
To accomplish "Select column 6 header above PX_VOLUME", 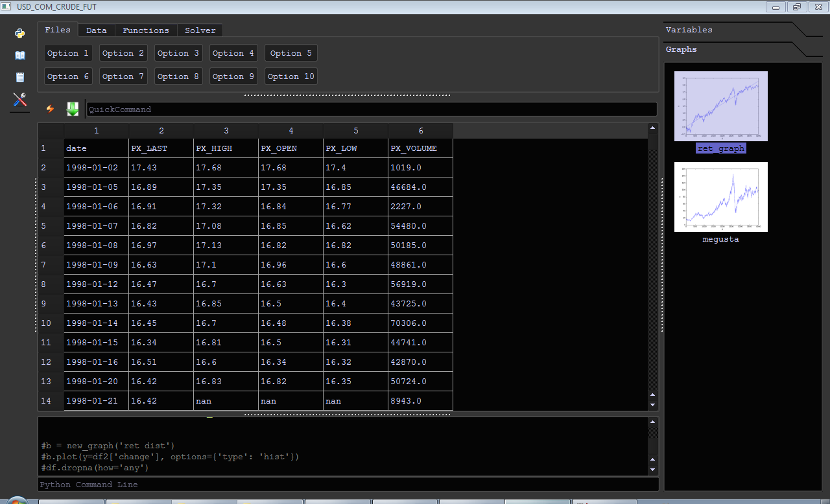I will pos(420,131).
